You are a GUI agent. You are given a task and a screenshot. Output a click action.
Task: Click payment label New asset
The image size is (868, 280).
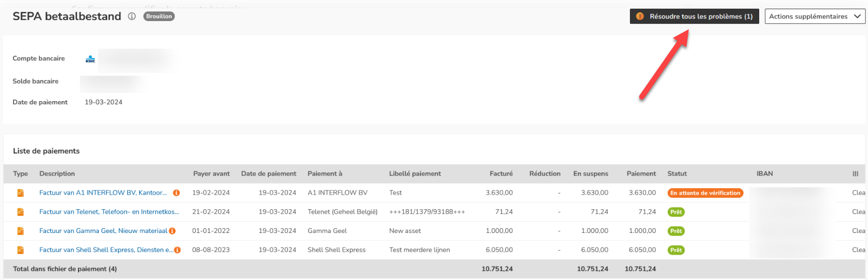point(405,231)
